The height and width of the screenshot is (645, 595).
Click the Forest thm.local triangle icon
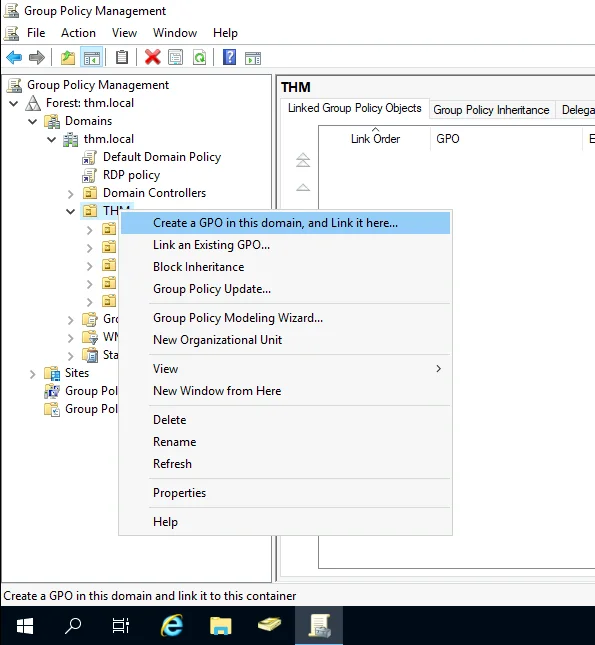[33, 103]
